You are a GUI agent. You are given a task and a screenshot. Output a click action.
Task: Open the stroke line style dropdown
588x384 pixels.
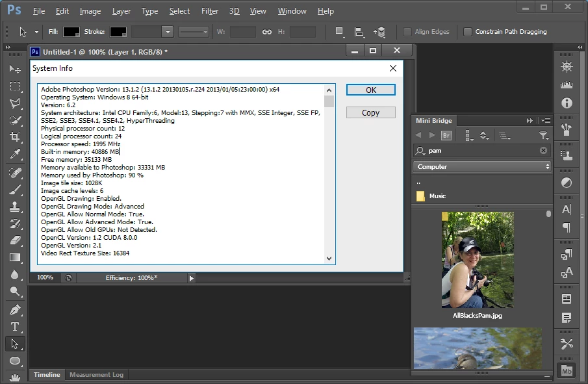tap(194, 32)
